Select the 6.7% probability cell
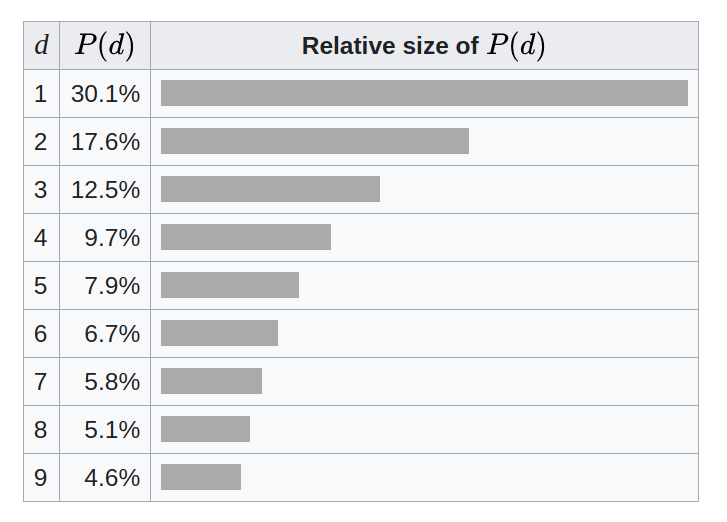The height and width of the screenshot is (522, 727). coord(112,334)
